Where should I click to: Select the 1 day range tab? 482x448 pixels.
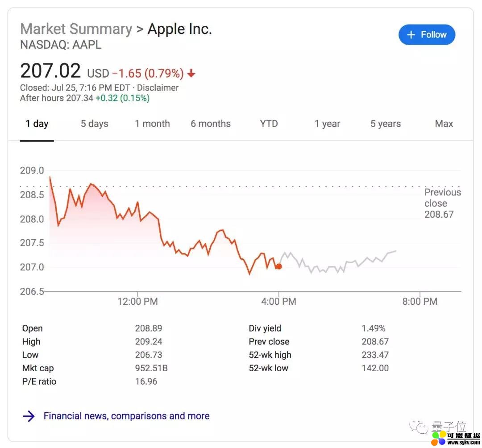37,124
